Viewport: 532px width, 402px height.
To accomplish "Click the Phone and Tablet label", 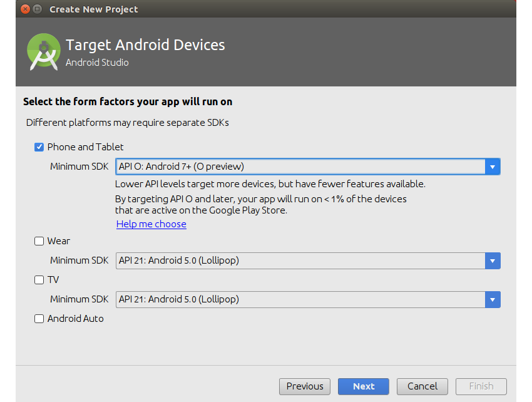I will pos(86,147).
